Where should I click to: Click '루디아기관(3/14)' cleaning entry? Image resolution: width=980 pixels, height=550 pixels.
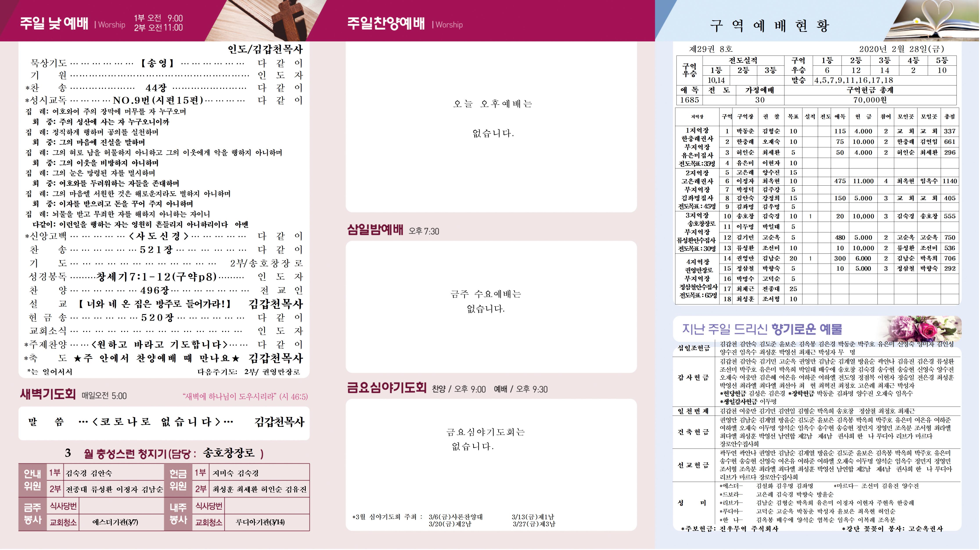click(x=260, y=522)
